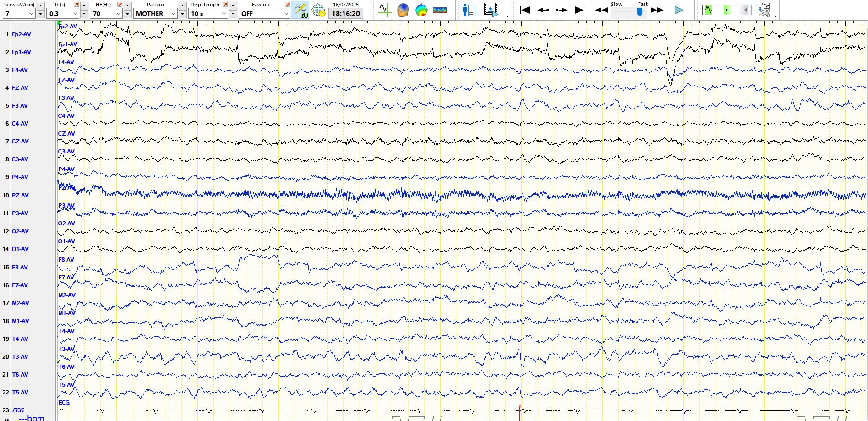Select the F8-AV channel label
Viewport: 868px width, 421px height.
tap(20, 268)
